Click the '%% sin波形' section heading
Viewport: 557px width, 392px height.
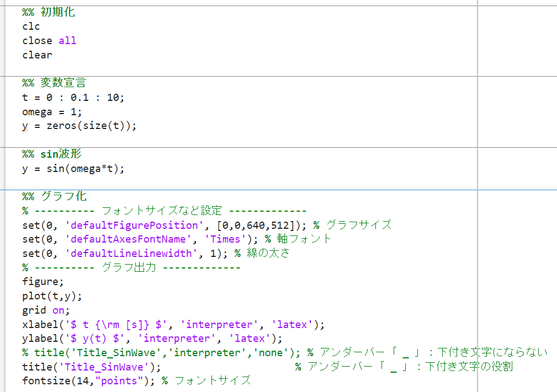pos(52,154)
